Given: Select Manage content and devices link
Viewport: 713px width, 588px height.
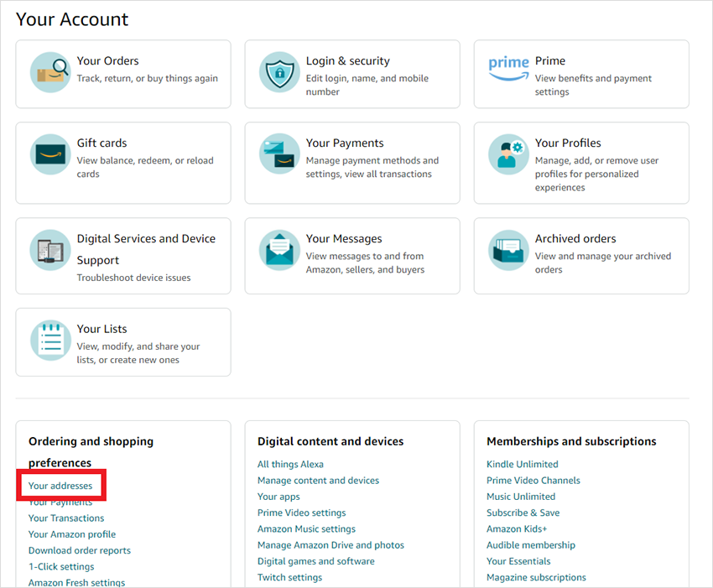Looking at the screenshot, I should 318,481.
